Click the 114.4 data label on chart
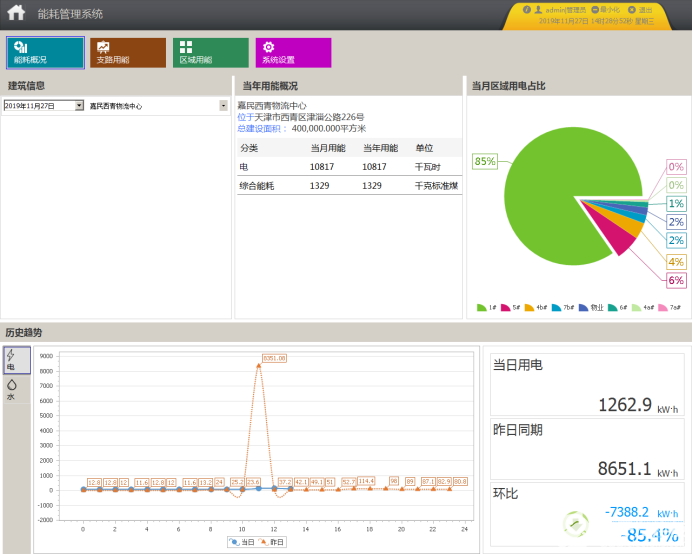This screenshot has height=554, width=693. [x=366, y=481]
